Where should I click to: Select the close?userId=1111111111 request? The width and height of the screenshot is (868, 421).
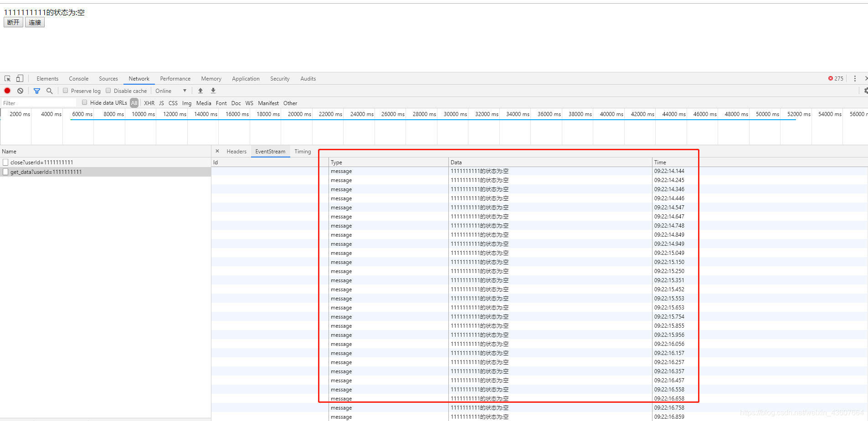105,162
